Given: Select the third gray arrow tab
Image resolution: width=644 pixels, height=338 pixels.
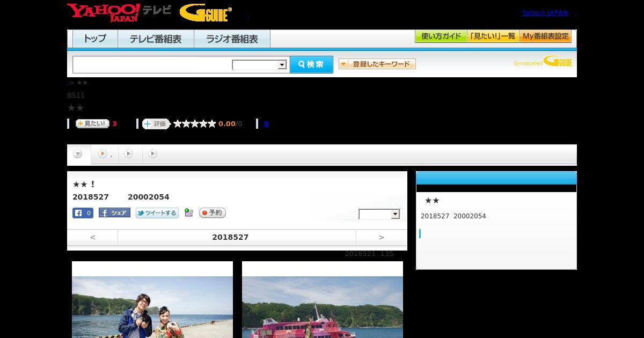Looking at the screenshot, I should click(x=128, y=154).
